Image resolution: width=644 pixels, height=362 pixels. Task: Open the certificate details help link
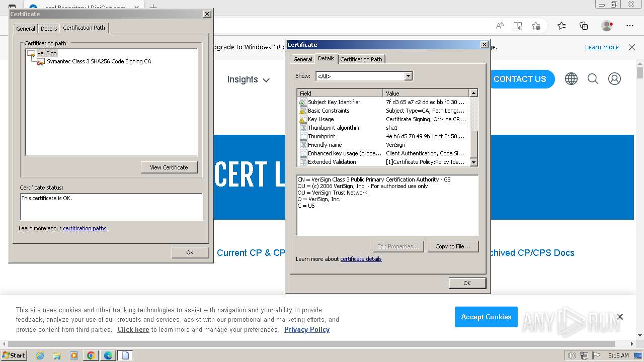pos(361,259)
